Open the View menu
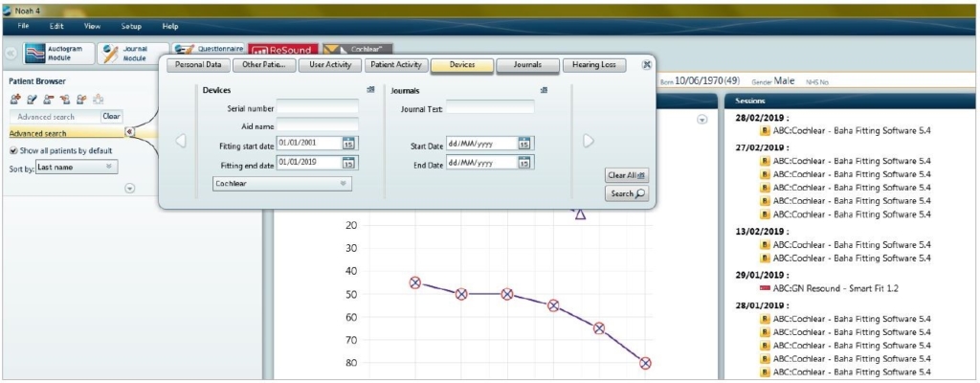Screen dimensions: 980x383 (93, 26)
